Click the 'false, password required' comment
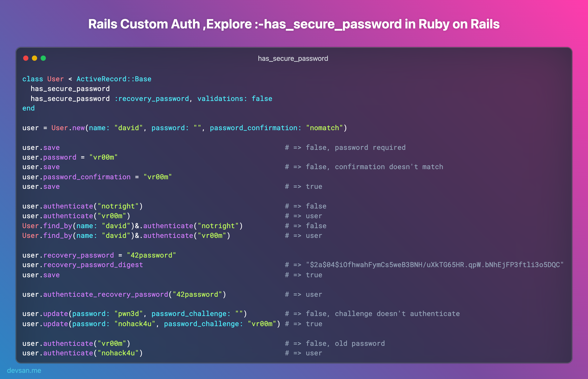Viewport: 588px width, 379px height. [356, 148]
